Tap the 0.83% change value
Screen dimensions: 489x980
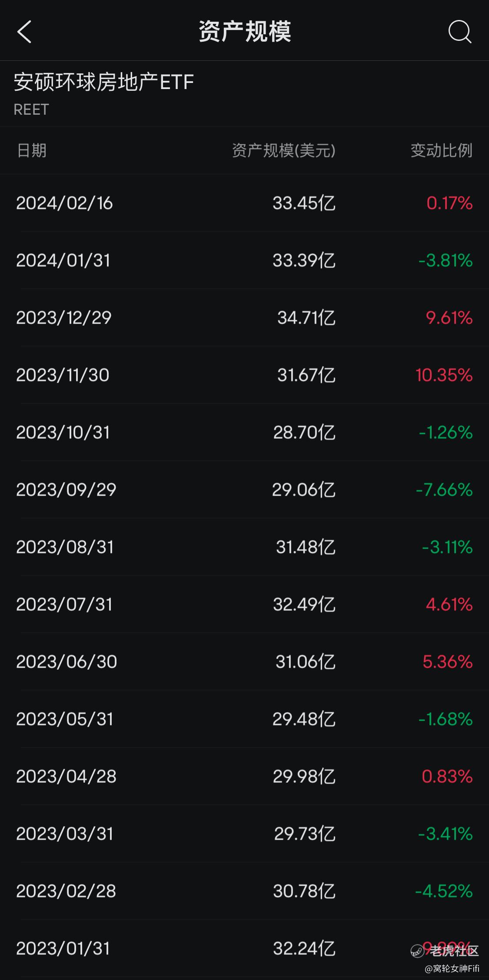447,776
